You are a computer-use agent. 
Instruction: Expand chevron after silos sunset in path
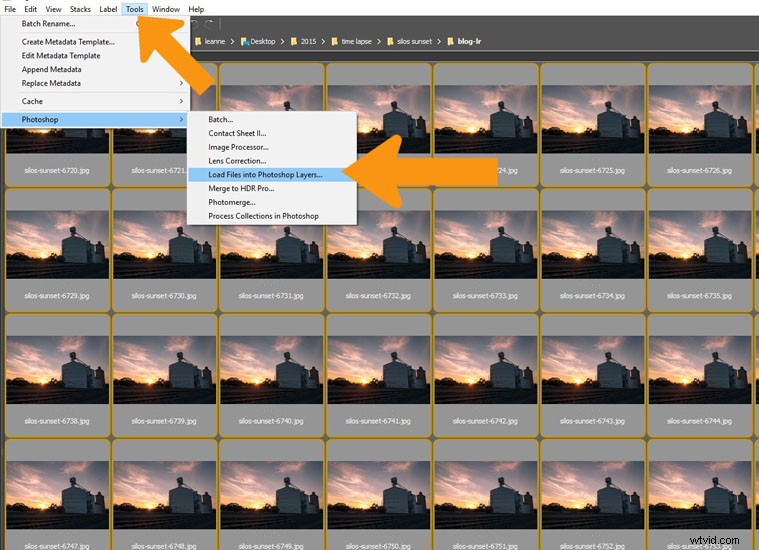[439, 41]
